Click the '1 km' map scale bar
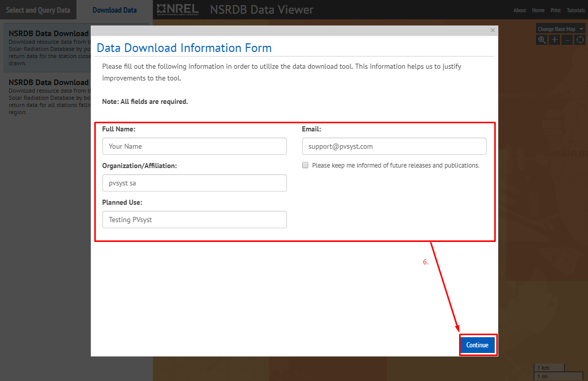 pyautogui.click(x=549, y=367)
